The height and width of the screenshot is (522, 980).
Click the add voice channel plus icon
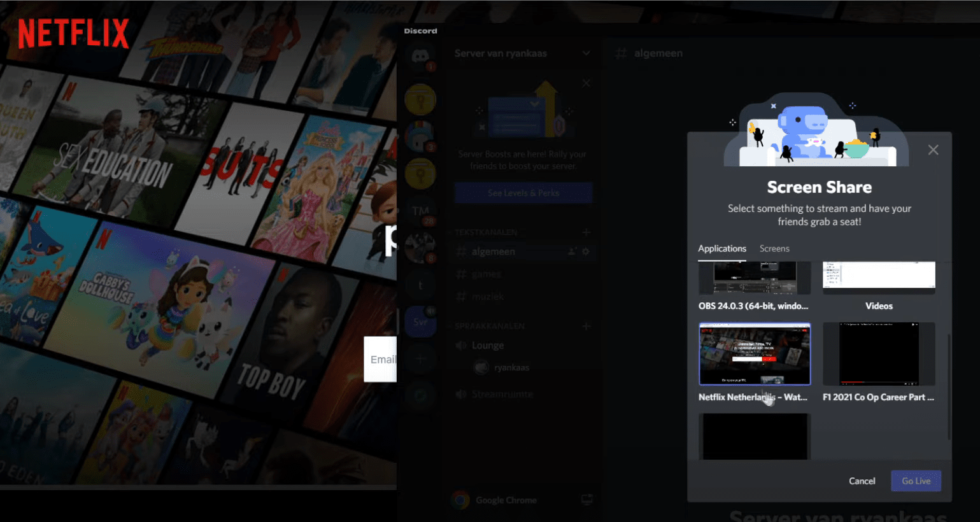point(586,326)
